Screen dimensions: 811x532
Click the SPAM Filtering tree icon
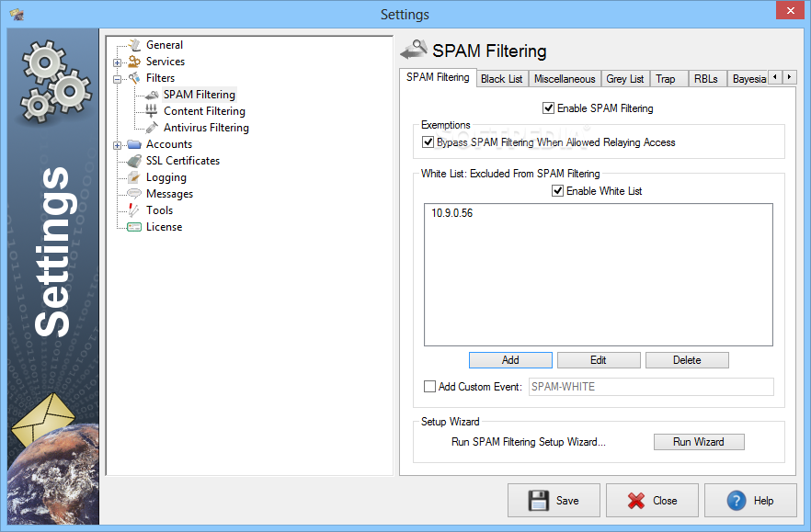[152, 95]
